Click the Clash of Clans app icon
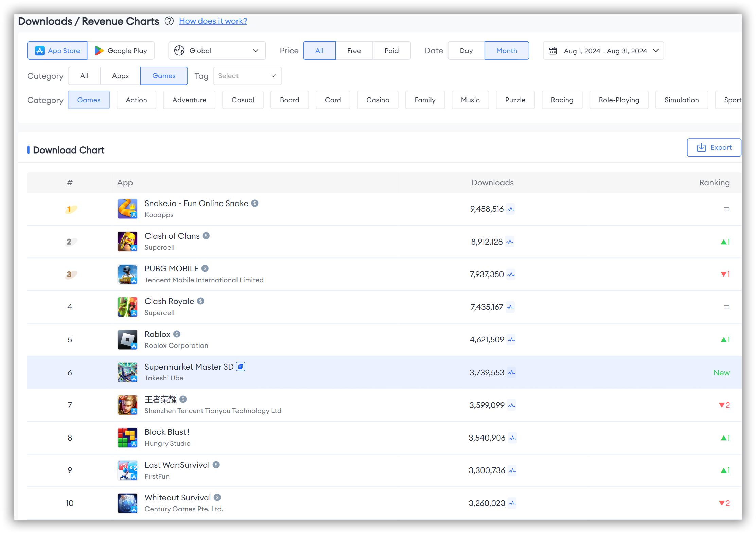The width and height of the screenshot is (756, 534). point(128,242)
